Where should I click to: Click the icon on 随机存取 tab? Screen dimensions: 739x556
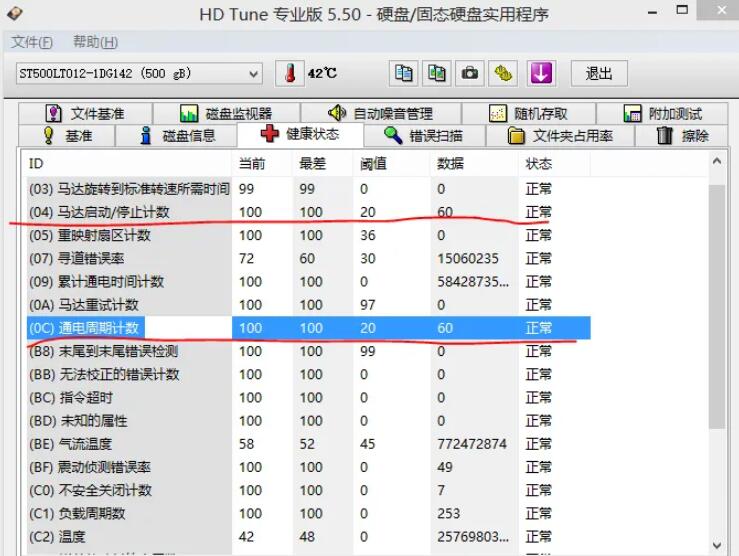[x=498, y=114]
